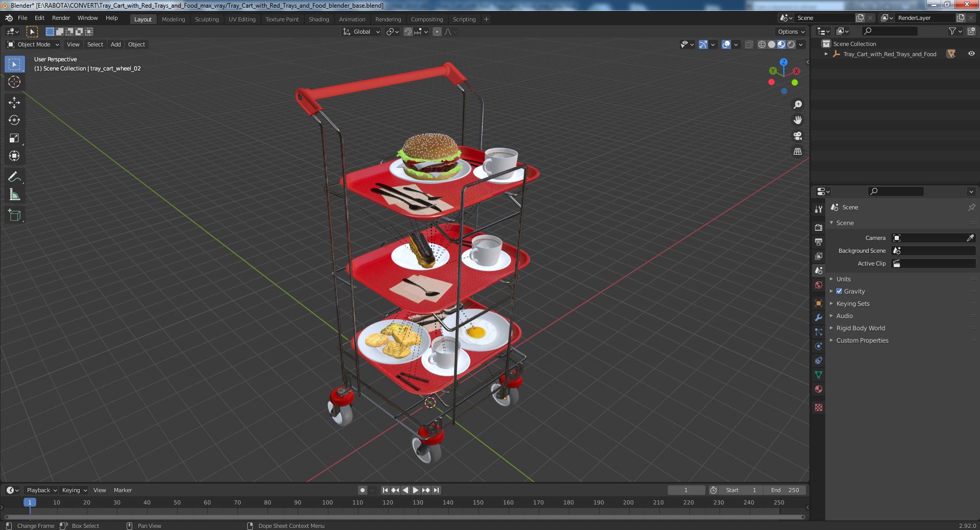Select the Move tool
Viewport: 980px width, 530px height.
pyautogui.click(x=14, y=102)
